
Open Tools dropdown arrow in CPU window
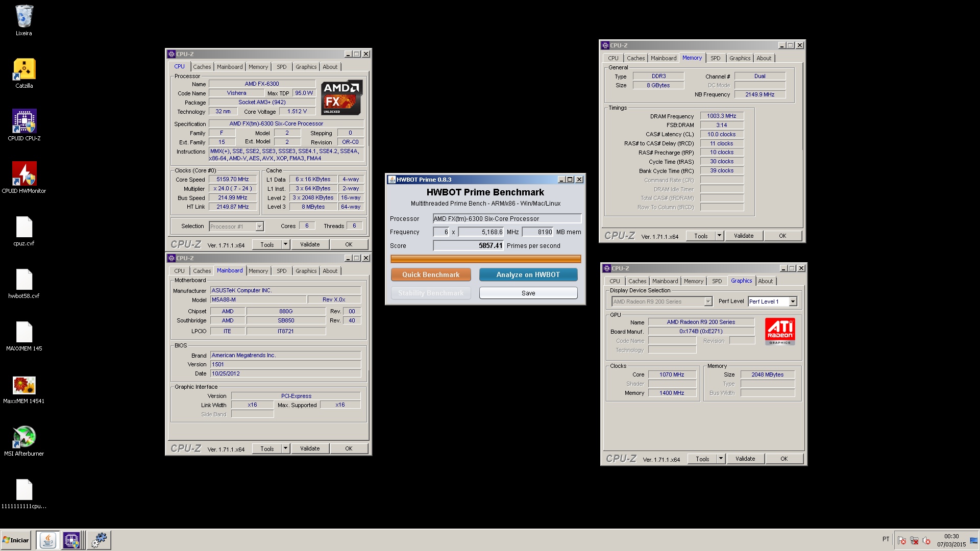pos(286,244)
